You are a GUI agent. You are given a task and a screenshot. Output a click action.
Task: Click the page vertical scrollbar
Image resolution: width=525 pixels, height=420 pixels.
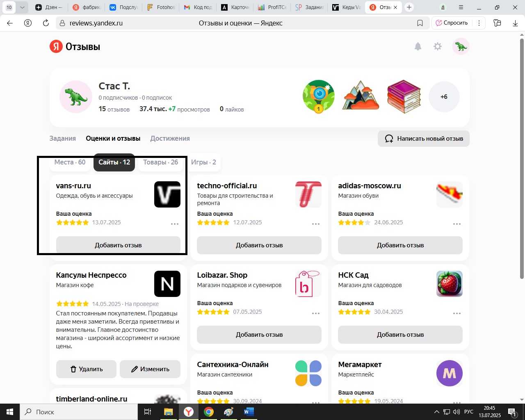(522, 158)
